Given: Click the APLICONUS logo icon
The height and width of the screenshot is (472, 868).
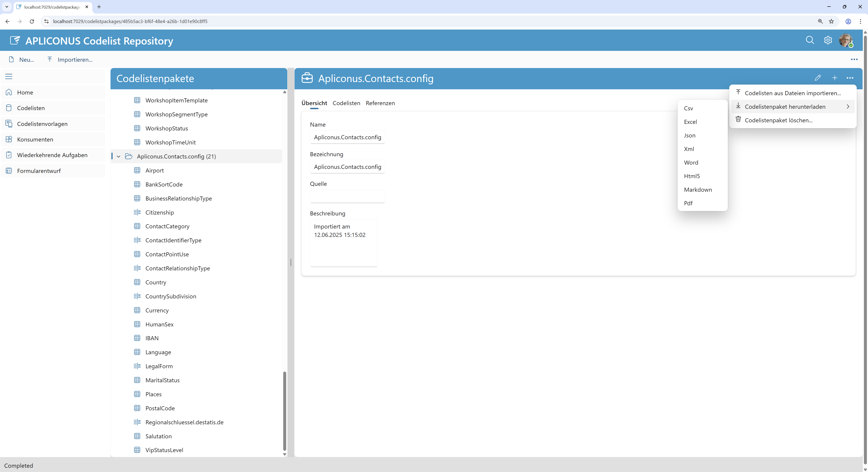Looking at the screenshot, I should click(15, 41).
